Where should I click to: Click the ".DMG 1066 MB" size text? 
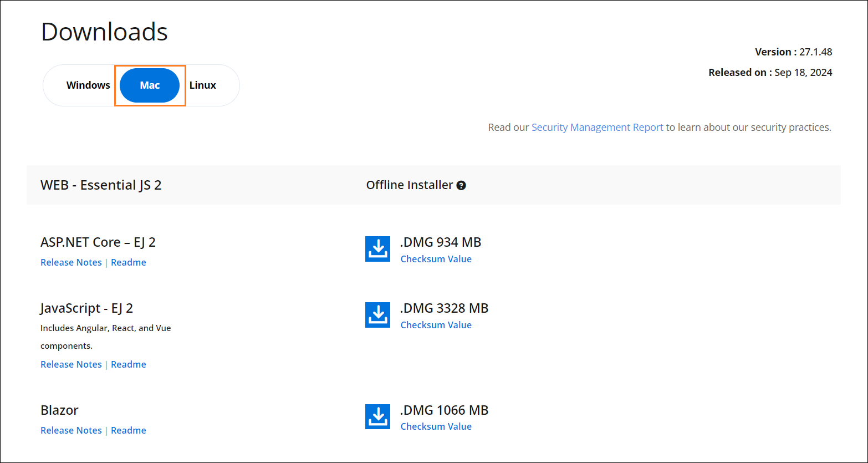pyautogui.click(x=445, y=410)
